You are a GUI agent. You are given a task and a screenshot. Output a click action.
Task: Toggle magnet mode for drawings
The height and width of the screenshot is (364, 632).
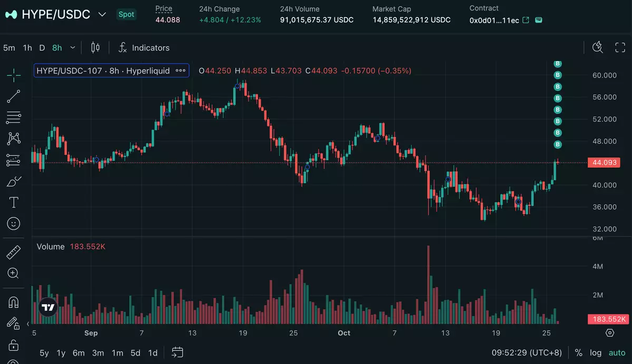coord(14,302)
